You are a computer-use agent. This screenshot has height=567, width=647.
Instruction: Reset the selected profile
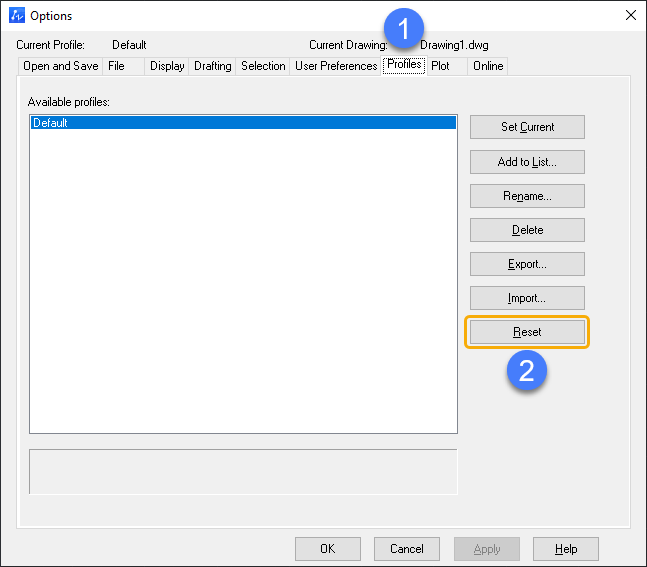pos(527,332)
